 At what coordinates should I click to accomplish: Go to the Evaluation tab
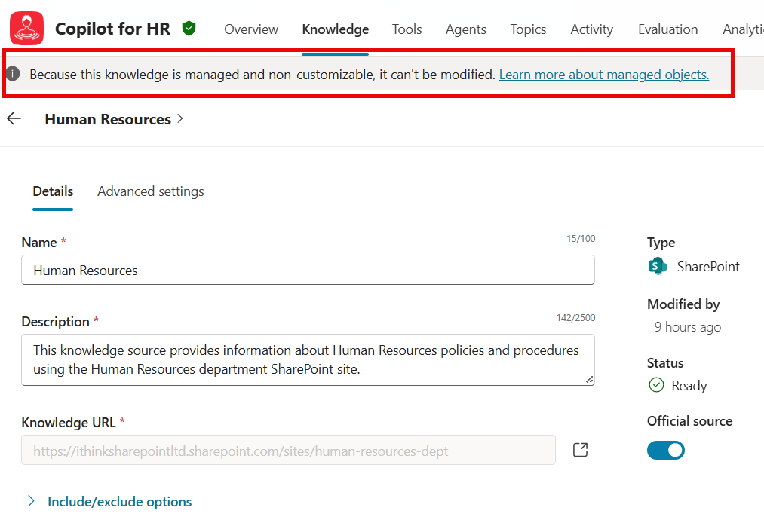click(x=667, y=29)
